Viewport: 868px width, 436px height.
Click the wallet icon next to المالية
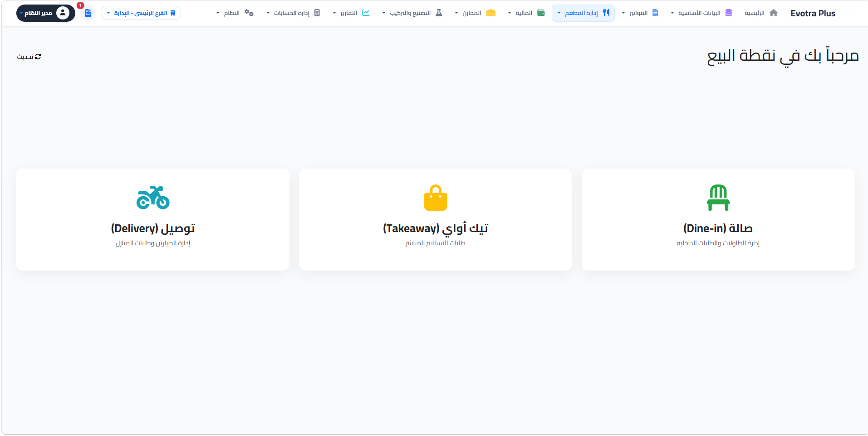[x=540, y=13]
